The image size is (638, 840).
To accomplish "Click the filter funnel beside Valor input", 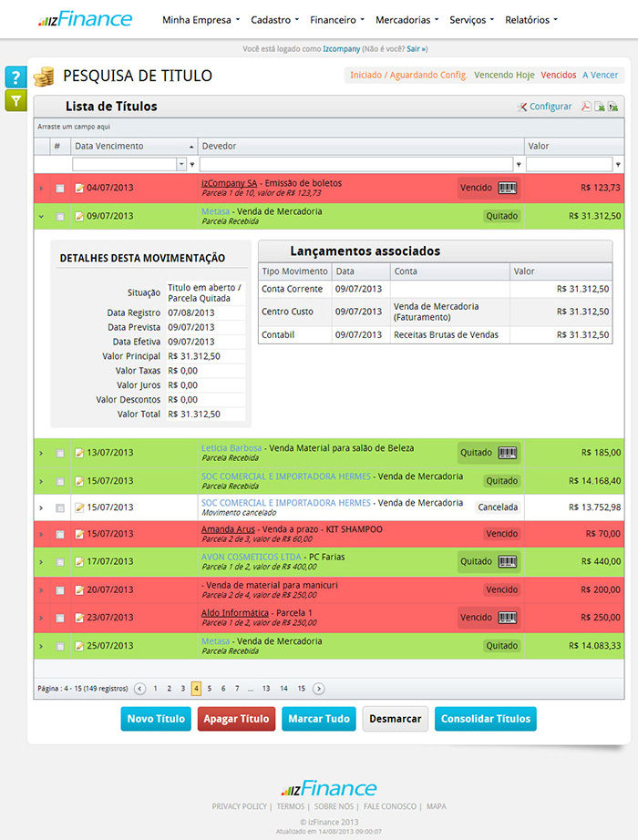I will click(x=620, y=165).
